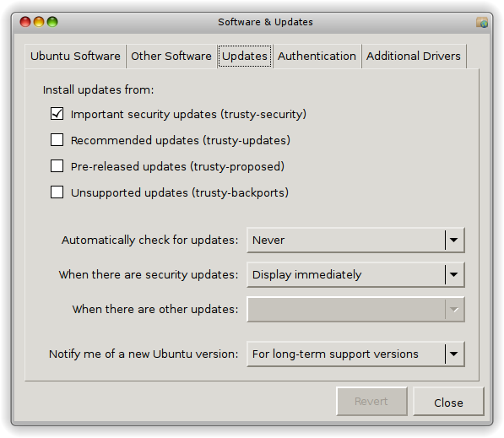Image resolution: width=504 pixels, height=438 pixels.
Task: Click the disabled 'other updates' combo box
Action: click(355, 309)
